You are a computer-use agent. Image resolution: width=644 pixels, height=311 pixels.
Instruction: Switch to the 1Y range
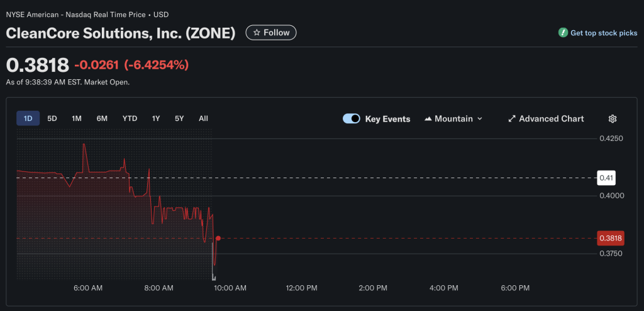(x=156, y=118)
